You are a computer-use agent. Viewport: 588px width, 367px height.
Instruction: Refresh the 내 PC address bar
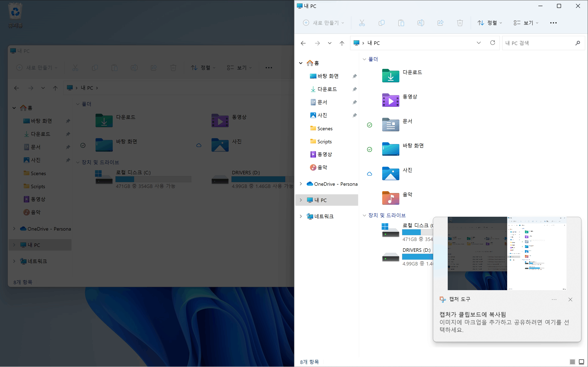click(492, 43)
